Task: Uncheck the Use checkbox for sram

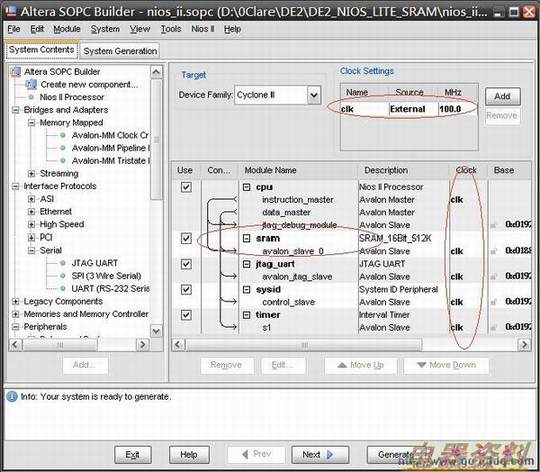Action: [186, 238]
